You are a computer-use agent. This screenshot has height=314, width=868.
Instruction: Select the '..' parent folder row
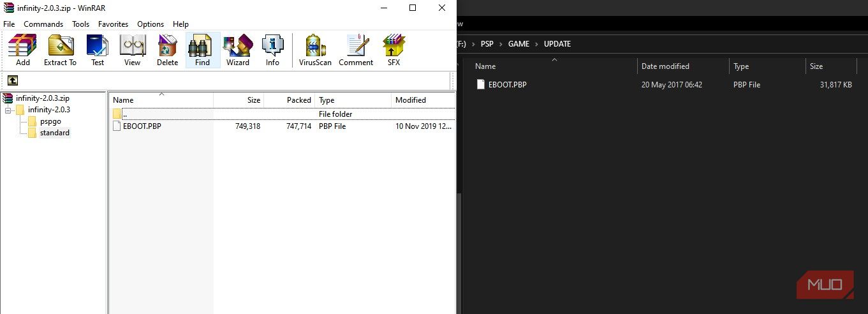(283, 114)
